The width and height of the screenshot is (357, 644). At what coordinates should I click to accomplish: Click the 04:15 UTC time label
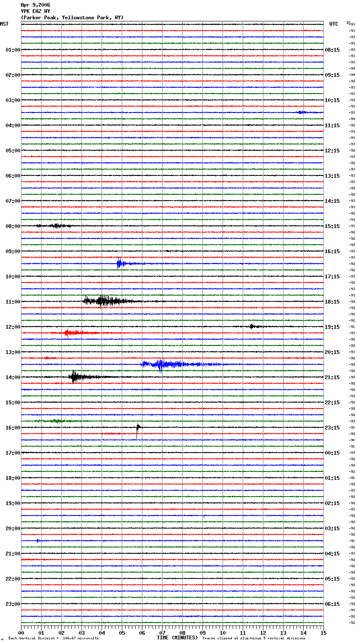click(x=332, y=554)
